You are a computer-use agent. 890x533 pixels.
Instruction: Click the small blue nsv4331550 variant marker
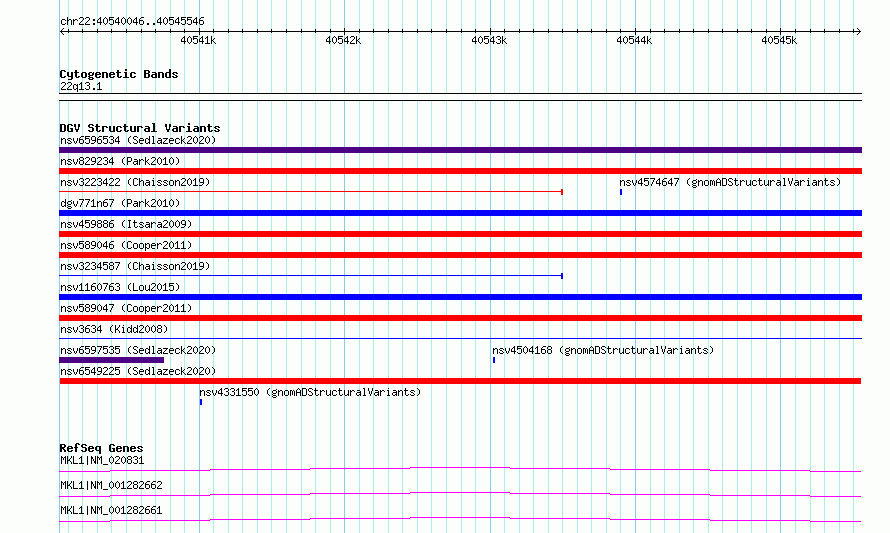(201, 402)
